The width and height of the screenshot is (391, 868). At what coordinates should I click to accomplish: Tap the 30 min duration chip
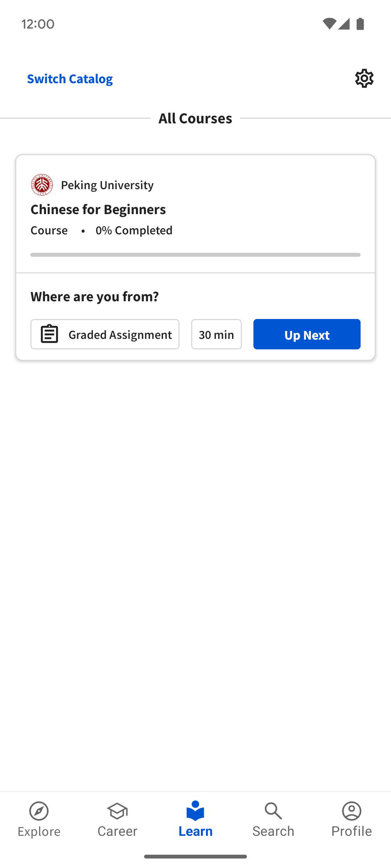pyautogui.click(x=216, y=335)
